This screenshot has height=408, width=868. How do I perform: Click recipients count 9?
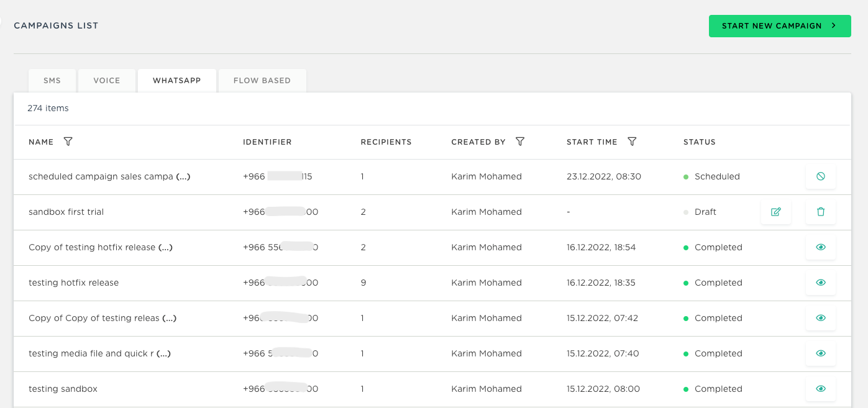363,283
